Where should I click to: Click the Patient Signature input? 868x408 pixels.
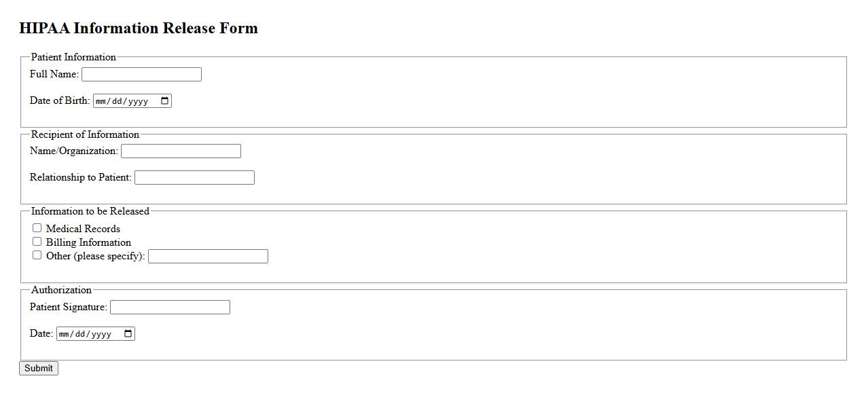point(170,308)
